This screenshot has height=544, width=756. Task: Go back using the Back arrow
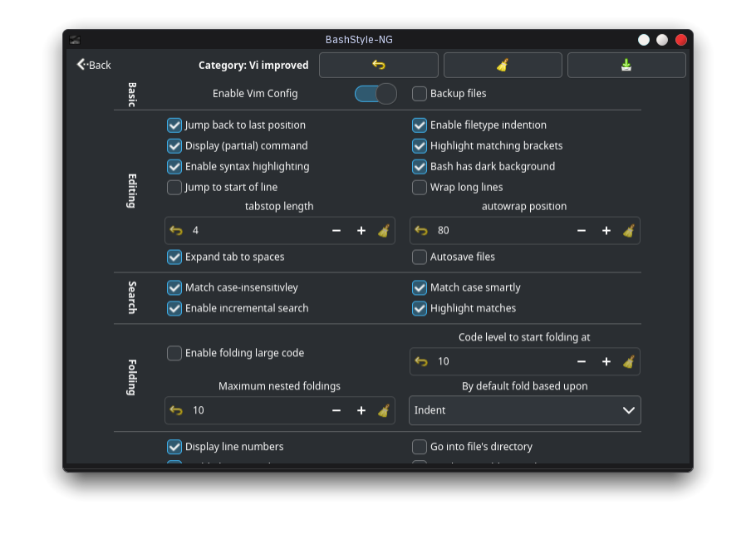tap(94, 65)
